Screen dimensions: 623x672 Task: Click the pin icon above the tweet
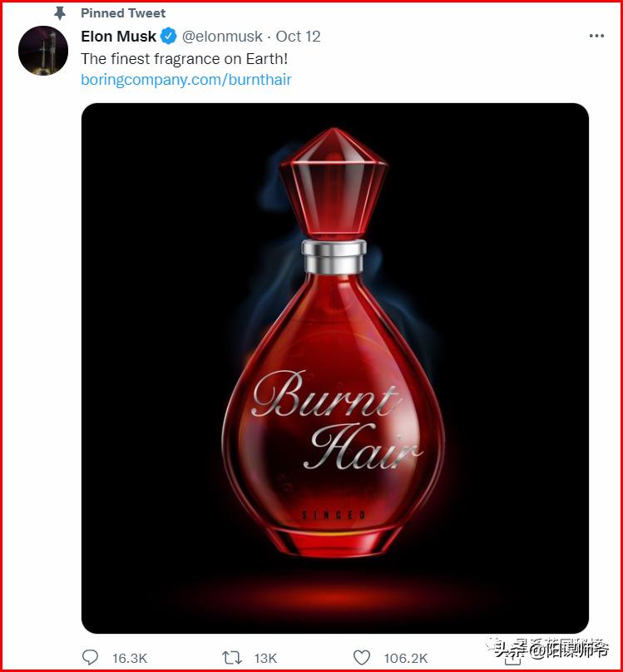click(59, 13)
